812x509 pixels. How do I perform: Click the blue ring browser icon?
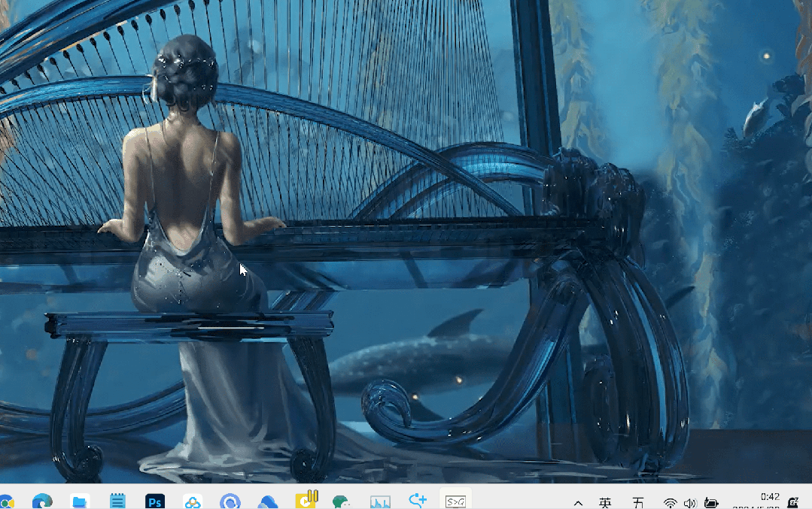pyautogui.click(x=230, y=501)
